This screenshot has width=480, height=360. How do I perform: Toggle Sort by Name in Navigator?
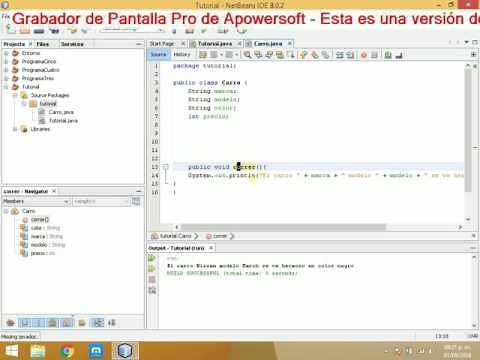point(98,323)
